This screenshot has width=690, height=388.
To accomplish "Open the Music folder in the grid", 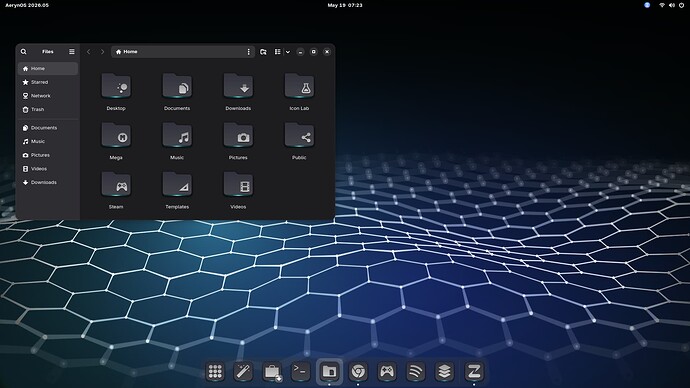I will tap(177, 136).
